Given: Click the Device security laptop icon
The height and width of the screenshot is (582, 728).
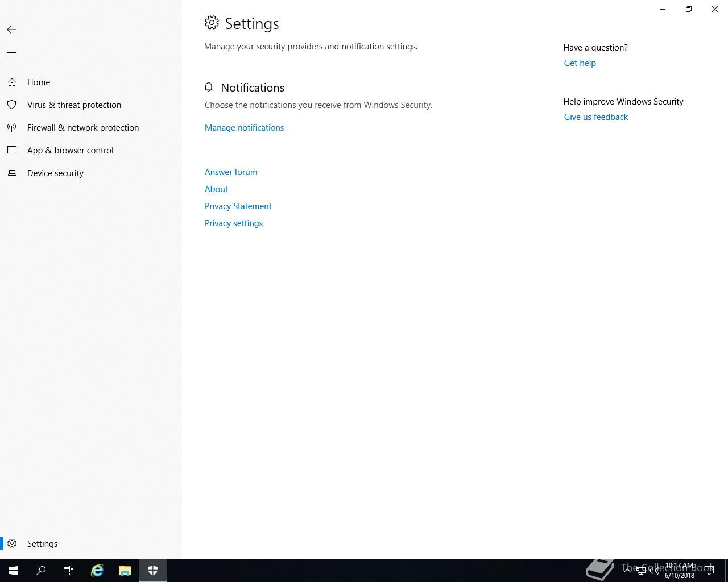Looking at the screenshot, I should (12, 173).
